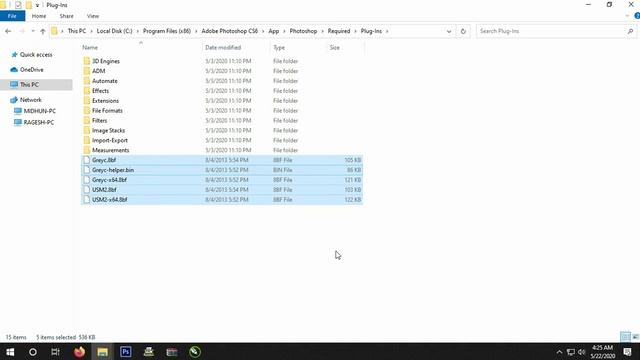
Task: Select Quick access in navigation pane
Action: (36, 55)
